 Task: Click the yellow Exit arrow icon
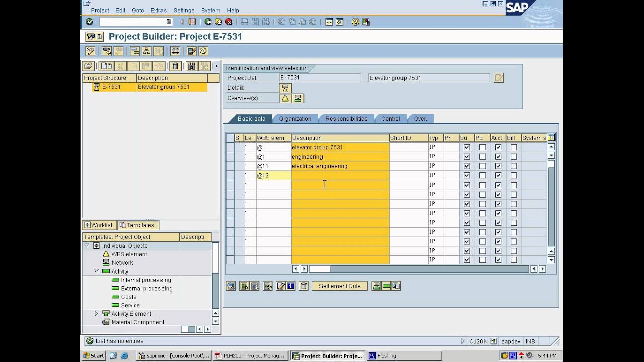point(218,22)
